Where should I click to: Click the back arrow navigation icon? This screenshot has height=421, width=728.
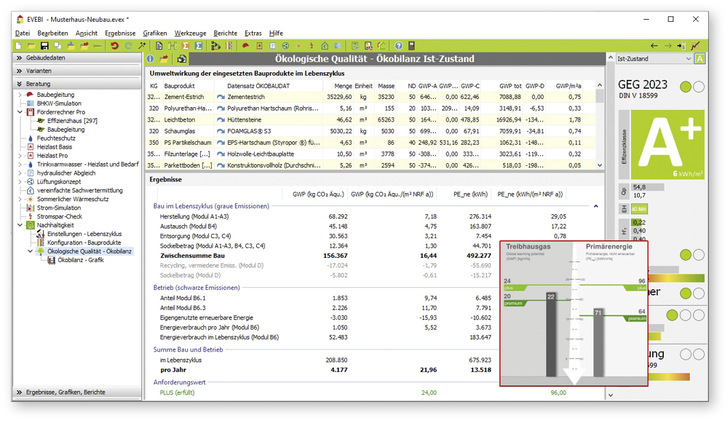[x=656, y=46]
